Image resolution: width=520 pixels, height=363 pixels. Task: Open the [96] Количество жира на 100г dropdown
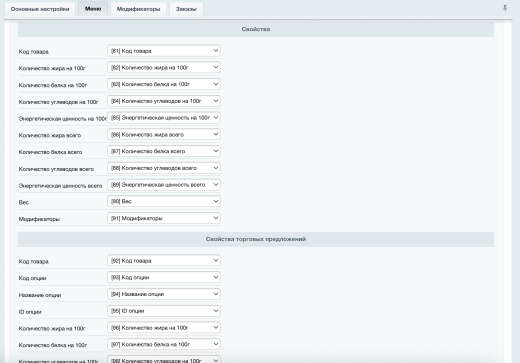[164, 328]
